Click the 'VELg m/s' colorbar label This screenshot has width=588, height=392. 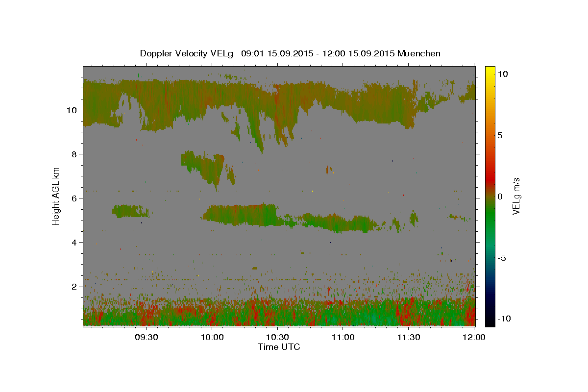click(516, 196)
